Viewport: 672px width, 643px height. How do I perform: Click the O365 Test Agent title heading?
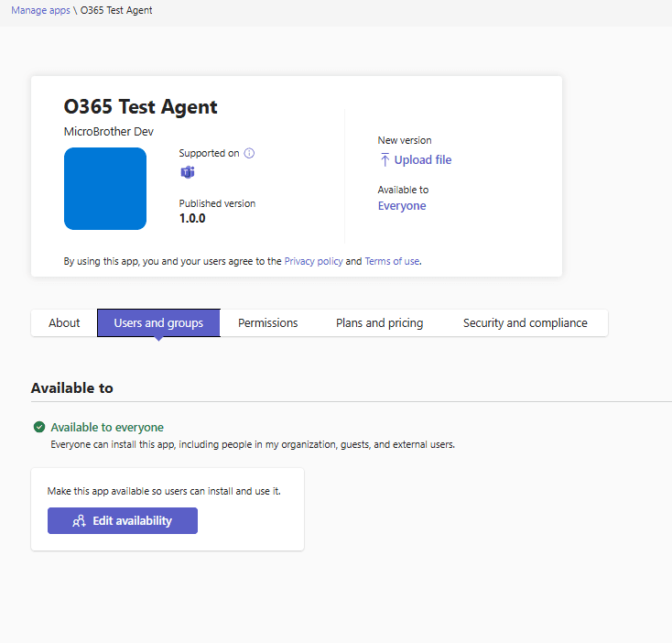pos(140,107)
